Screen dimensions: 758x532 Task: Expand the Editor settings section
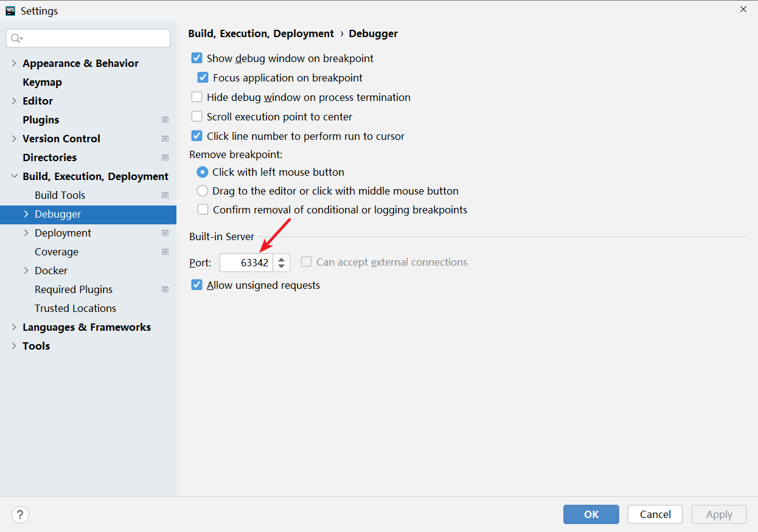click(x=14, y=101)
